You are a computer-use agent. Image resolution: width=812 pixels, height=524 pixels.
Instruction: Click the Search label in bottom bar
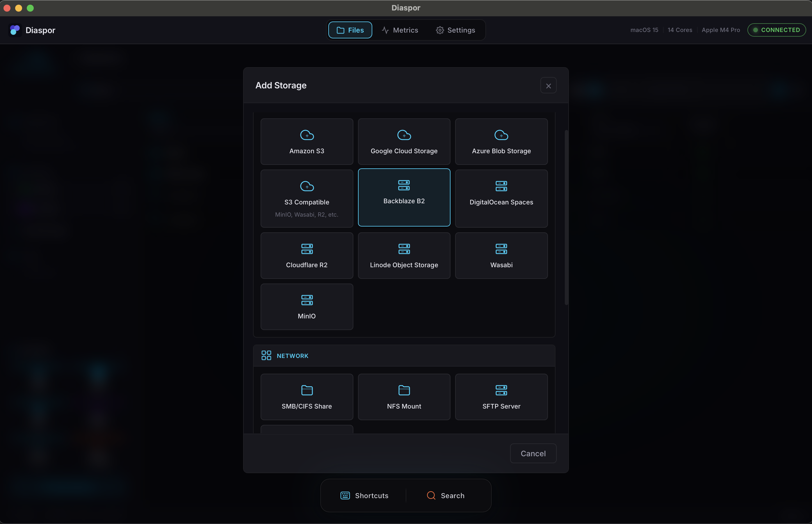453,496
